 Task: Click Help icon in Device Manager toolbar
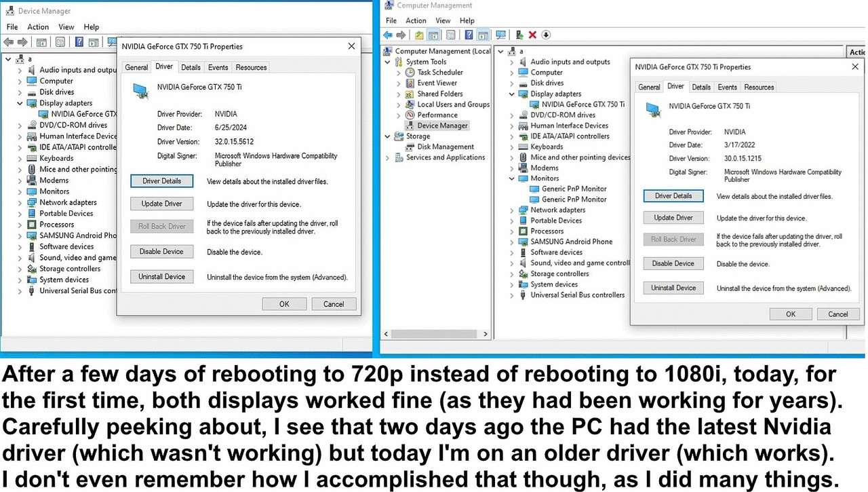click(79, 42)
